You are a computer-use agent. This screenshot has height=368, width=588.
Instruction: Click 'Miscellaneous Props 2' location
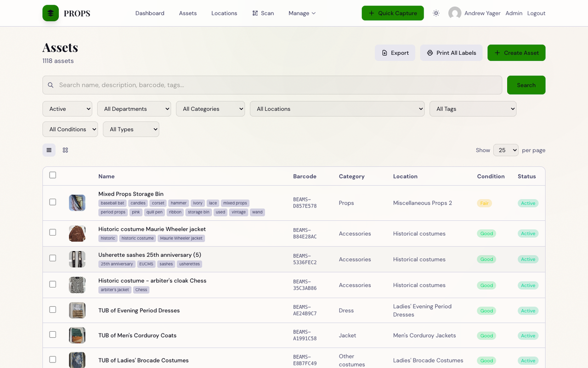pyautogui.click(x=423, y=203)
